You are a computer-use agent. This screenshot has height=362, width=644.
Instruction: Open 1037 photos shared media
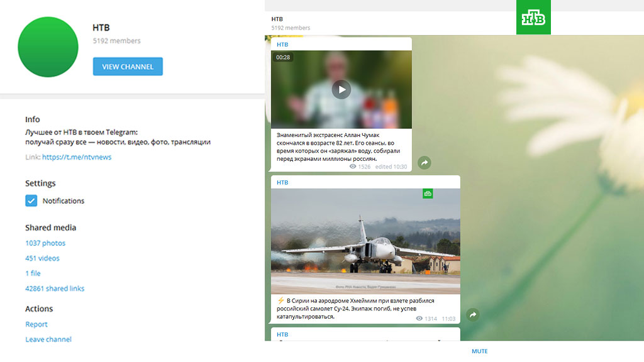pos(45,243)
